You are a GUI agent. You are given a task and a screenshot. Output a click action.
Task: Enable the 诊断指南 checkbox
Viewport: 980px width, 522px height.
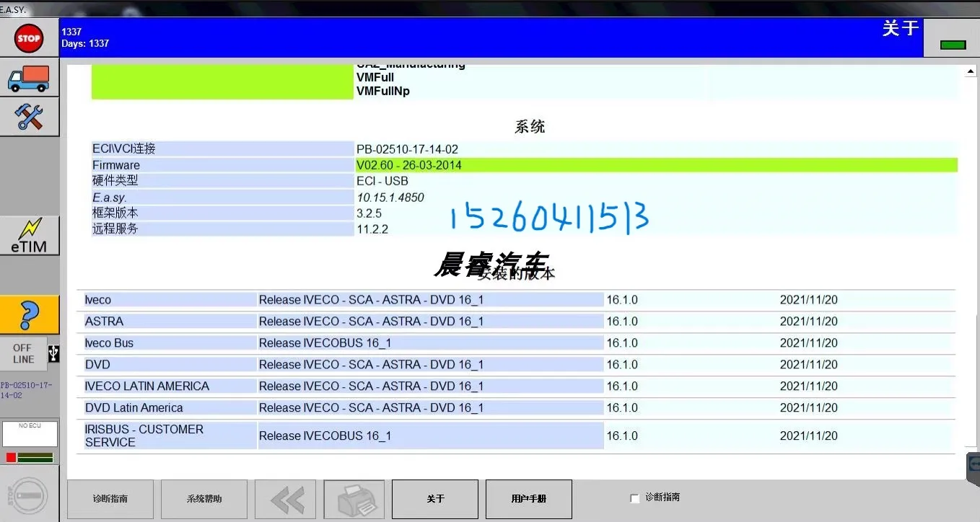[634, 497]
